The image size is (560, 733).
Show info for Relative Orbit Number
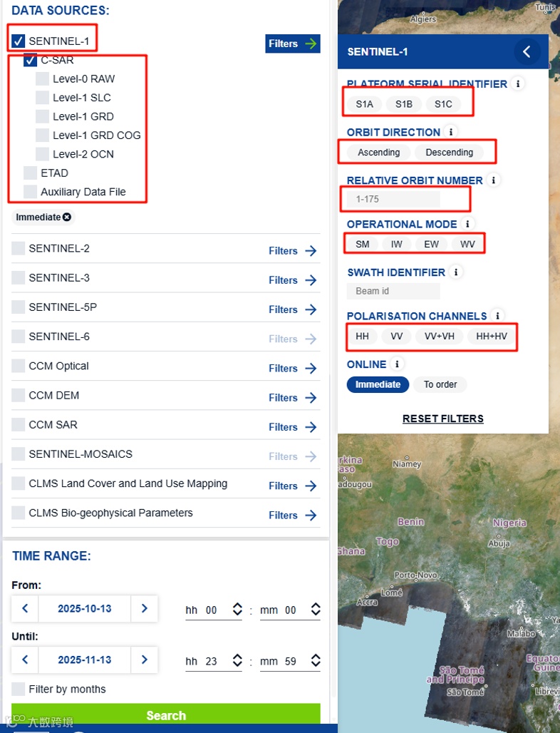coord(493,180)
